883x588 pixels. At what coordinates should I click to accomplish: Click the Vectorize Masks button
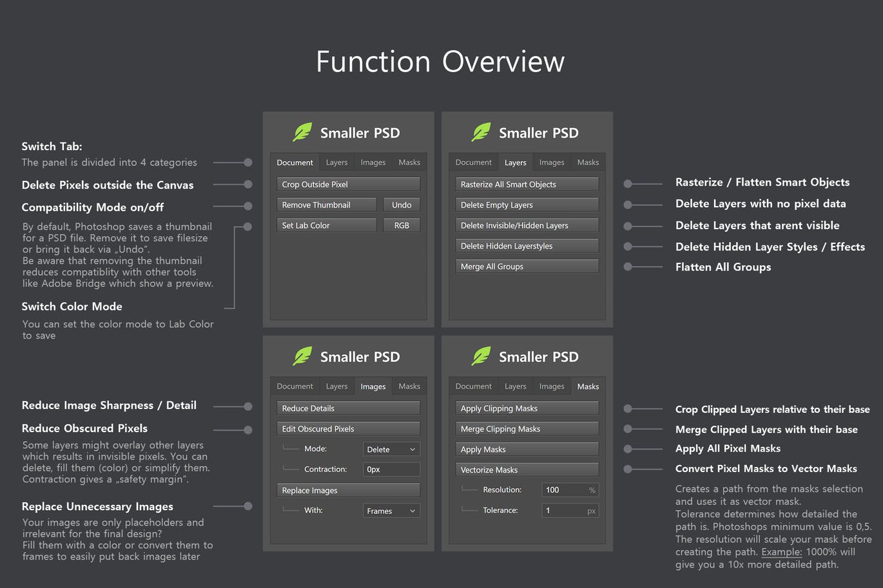pos(527,469)
